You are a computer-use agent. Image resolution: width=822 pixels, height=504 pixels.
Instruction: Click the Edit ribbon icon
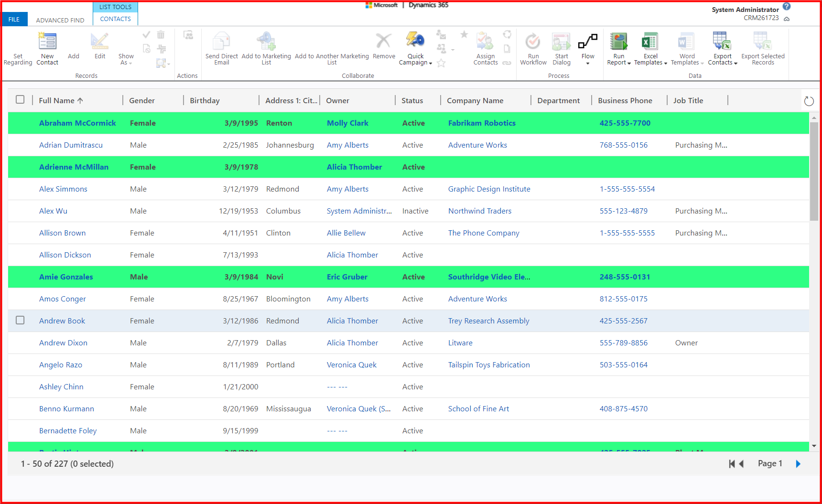[x=99, y=42]
